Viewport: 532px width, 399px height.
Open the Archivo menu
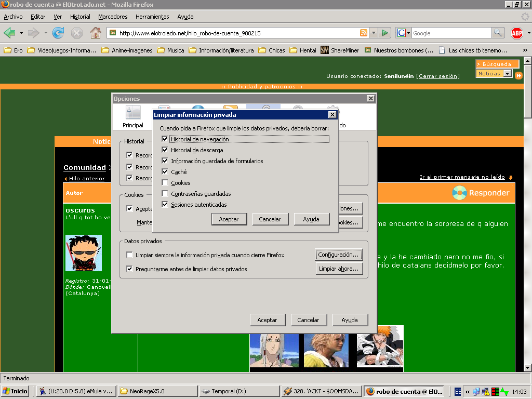tap(13, 17)
